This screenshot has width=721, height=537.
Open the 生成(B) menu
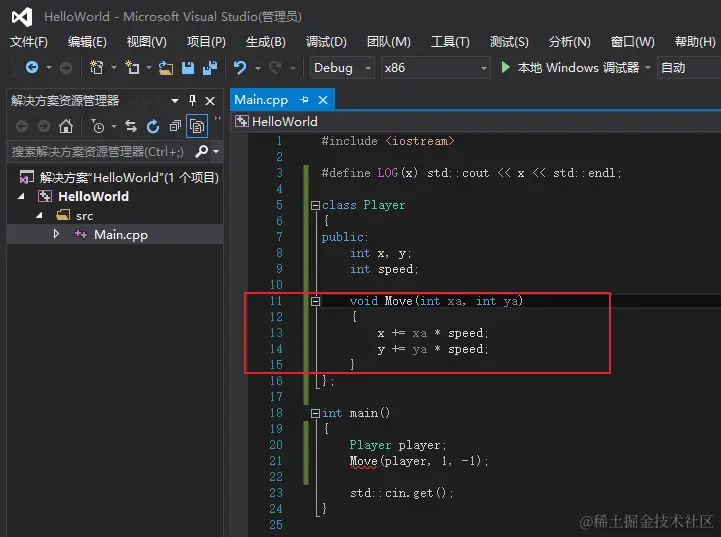(x=265, y=42)
